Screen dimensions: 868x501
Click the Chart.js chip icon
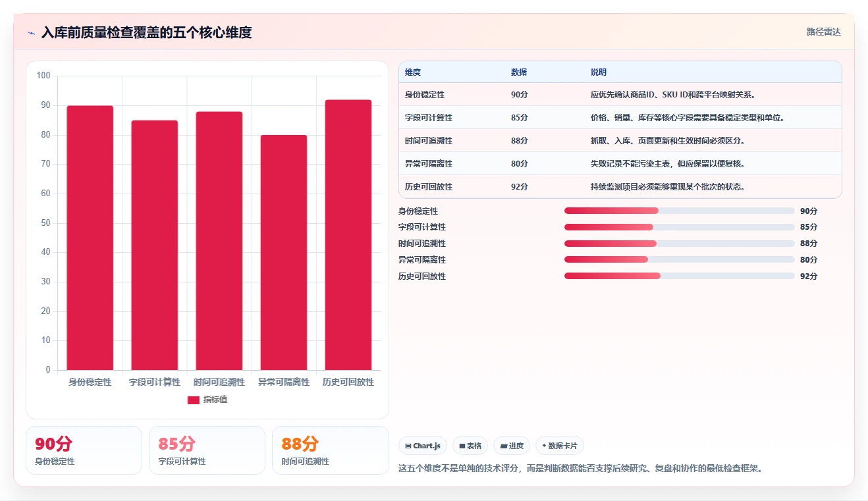click(x=408, y=446)
